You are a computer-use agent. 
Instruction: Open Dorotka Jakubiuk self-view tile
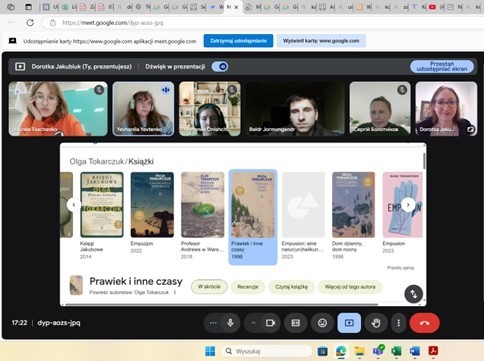[x=446, y=109]
